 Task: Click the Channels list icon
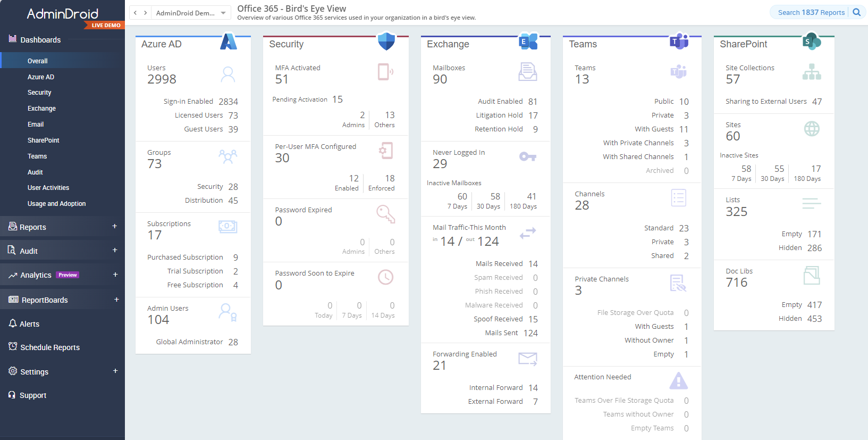[679, 198]
